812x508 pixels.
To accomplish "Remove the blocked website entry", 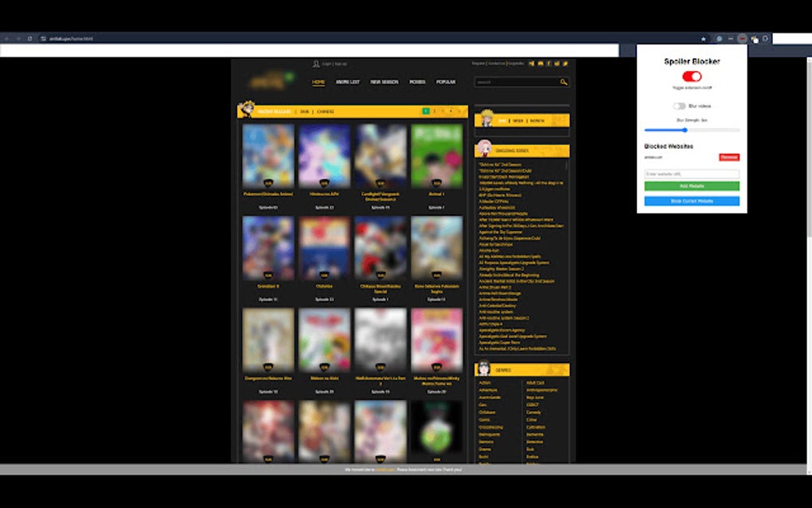I will pyautogui.click(x=730, y=156).
